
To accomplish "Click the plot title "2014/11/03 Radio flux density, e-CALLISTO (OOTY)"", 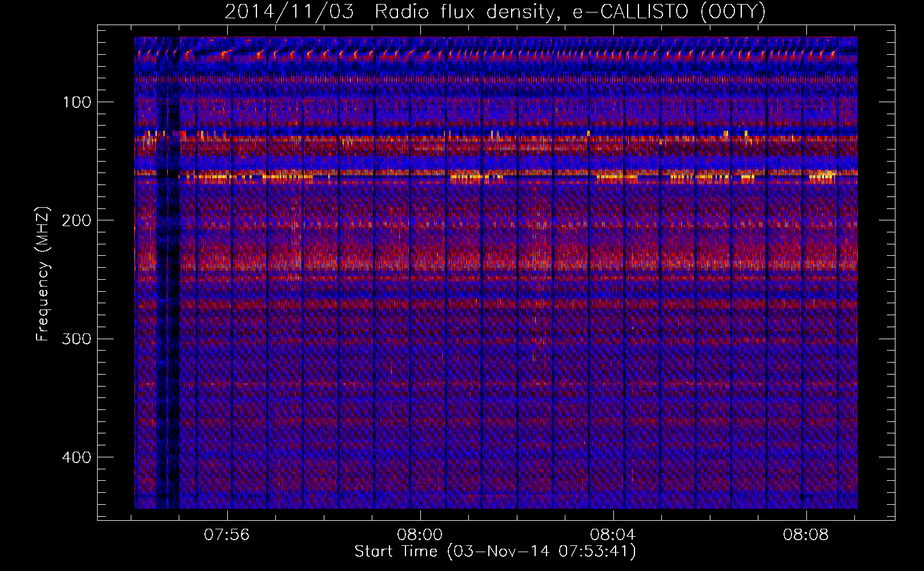I will click(495, 11).
